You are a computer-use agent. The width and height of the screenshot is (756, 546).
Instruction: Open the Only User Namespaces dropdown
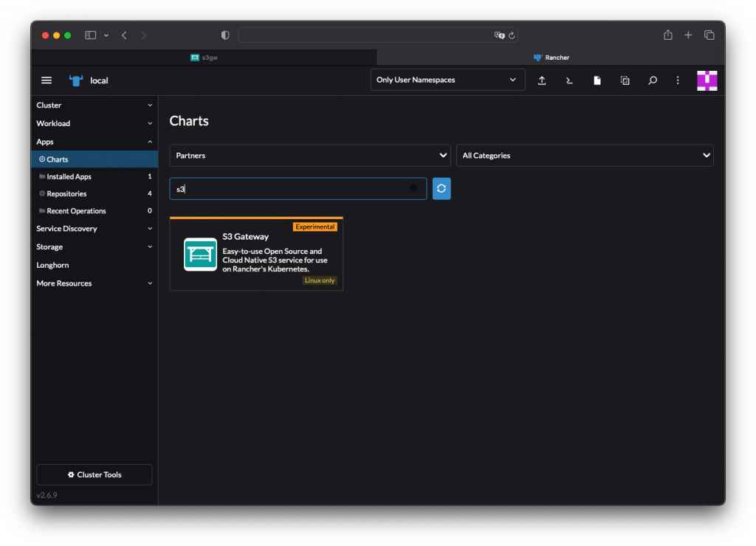447,80
